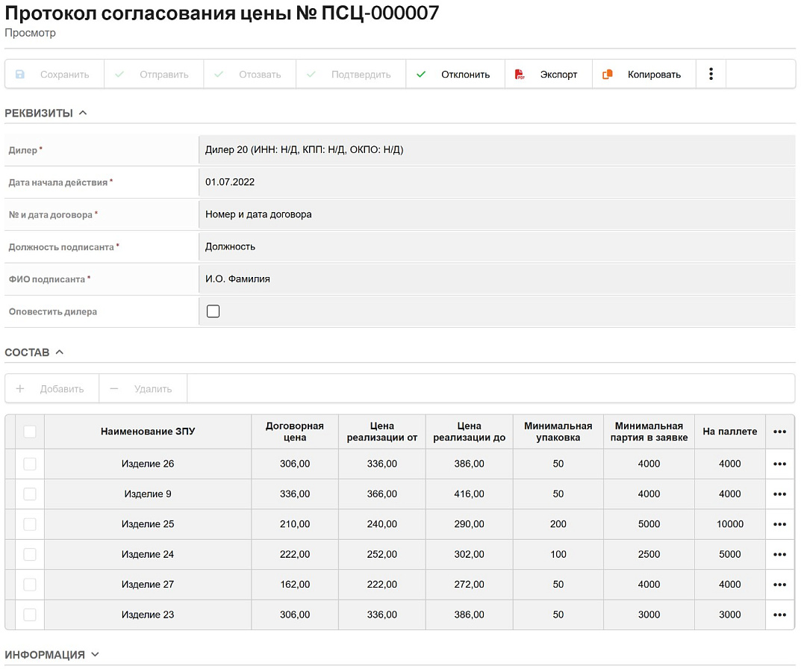This screenshot has height=672, width=801.
Task: Select the checkbox for Изделие 9
Action: pyautogui.click(x=30, y=494)
